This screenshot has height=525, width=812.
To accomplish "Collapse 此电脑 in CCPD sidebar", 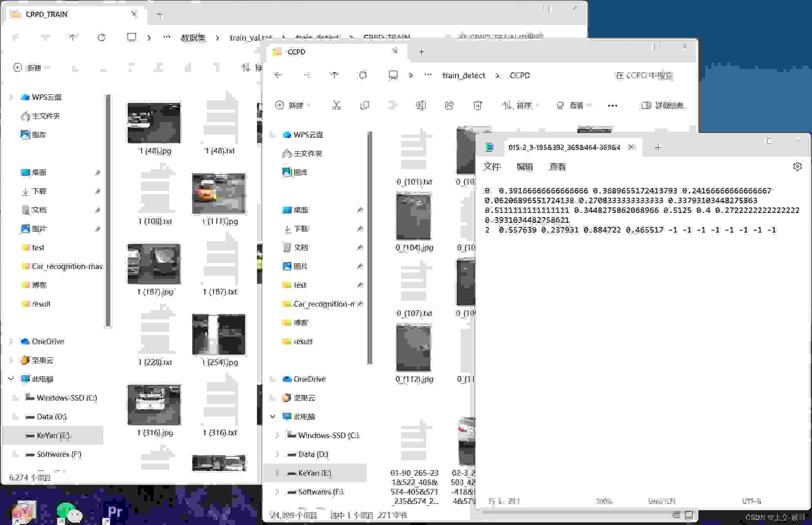I will coord(273,417).
